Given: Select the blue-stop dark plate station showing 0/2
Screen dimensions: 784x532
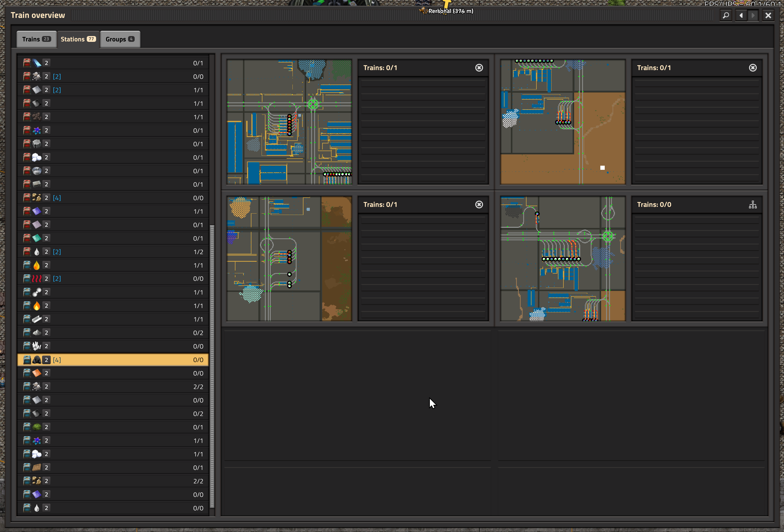Looking at the screenshot, I should tap(113, 414).
